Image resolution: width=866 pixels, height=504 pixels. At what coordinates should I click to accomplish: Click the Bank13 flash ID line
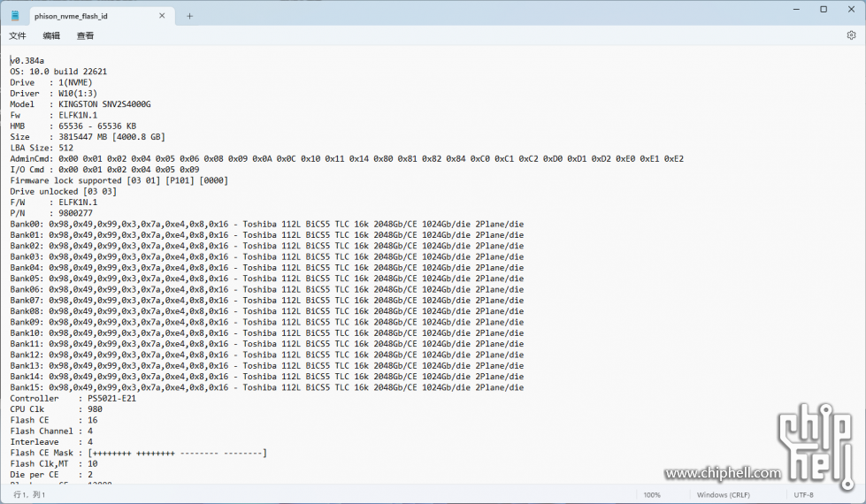(x=267, y=366)
